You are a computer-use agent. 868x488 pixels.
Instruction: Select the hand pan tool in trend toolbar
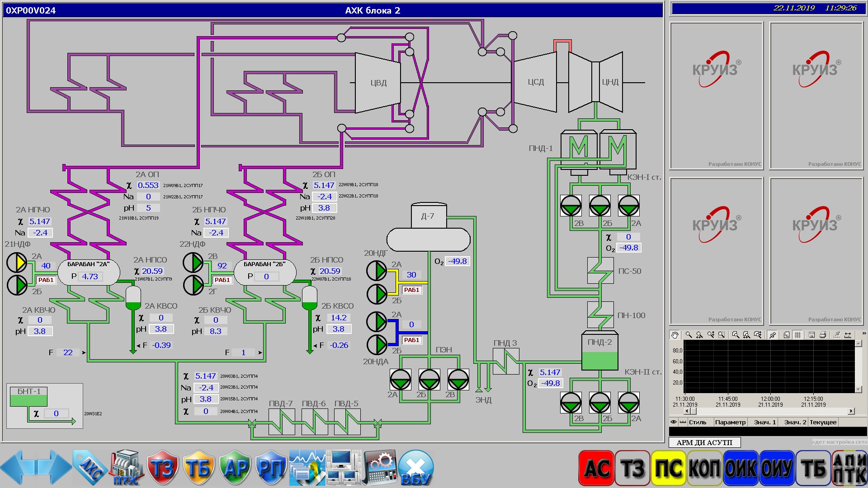point(675,335)
